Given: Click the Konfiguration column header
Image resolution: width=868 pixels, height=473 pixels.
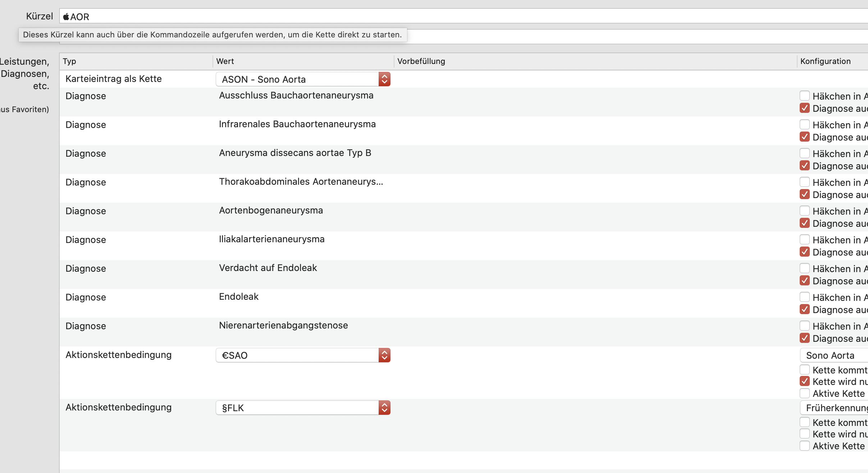Looking at the screenshot, I should 833,61.
